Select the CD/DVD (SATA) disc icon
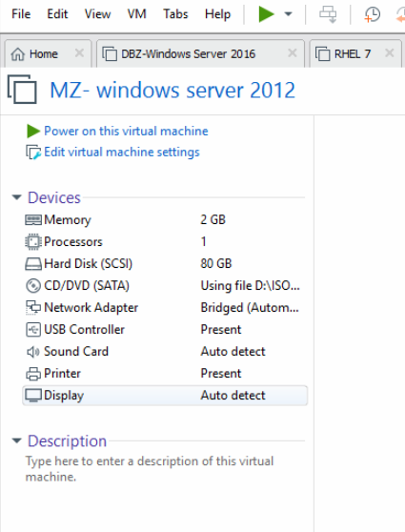405x532 pixels. 33,286
